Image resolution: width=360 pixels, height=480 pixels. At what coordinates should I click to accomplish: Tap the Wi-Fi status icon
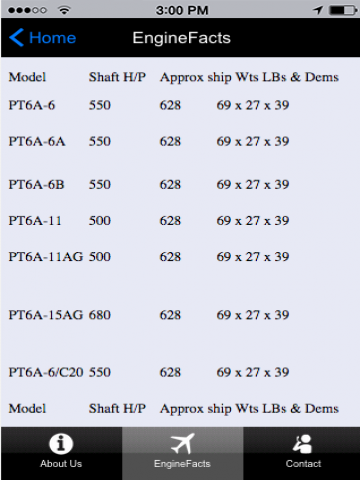(64, 10)
